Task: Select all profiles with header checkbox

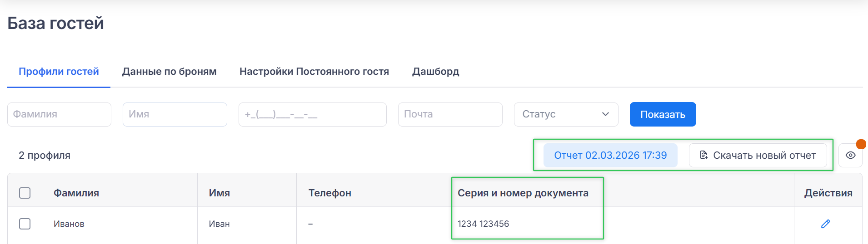Action: pyautogui.click(x=25, y=193)
